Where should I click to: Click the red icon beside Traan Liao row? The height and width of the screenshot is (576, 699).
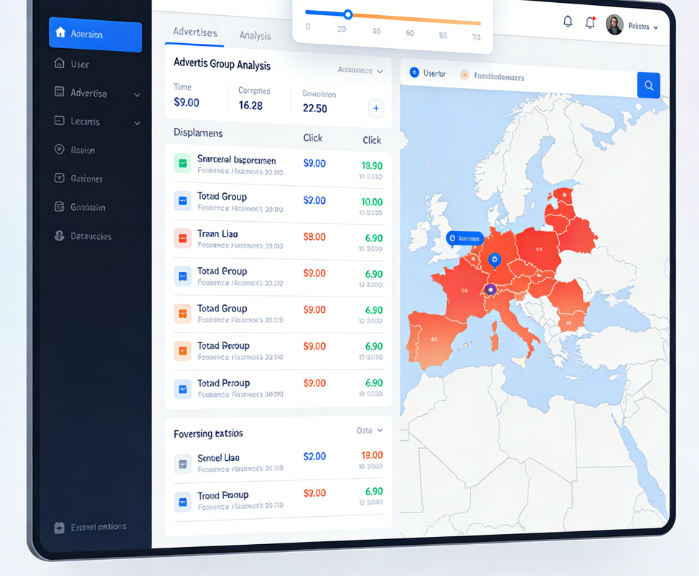pos(182,238)
